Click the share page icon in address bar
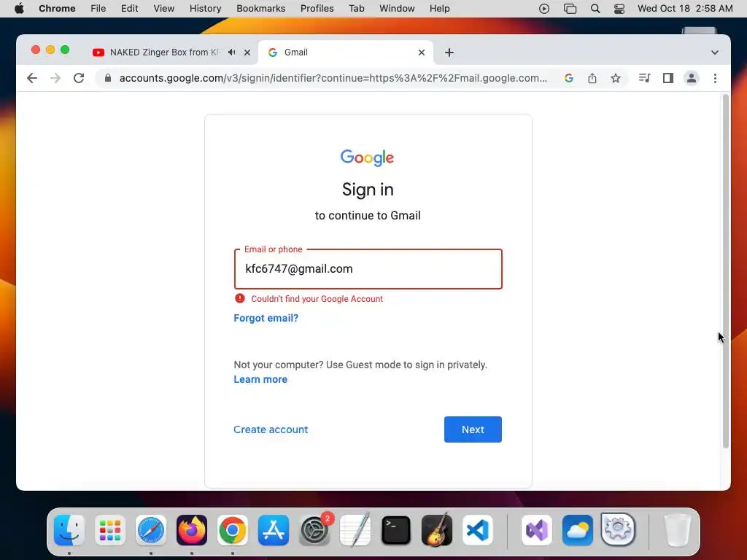747x560 pixels. [x=592, y=78]
